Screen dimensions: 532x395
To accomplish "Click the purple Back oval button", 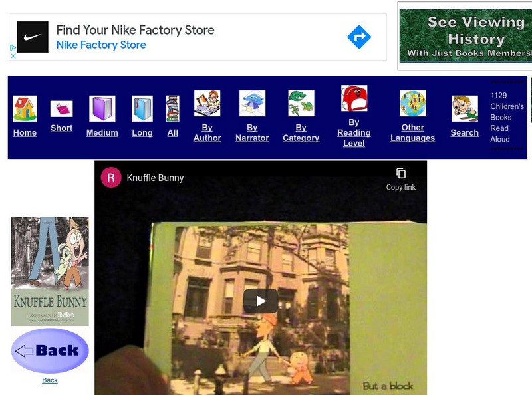I will [x=50, y=350].
